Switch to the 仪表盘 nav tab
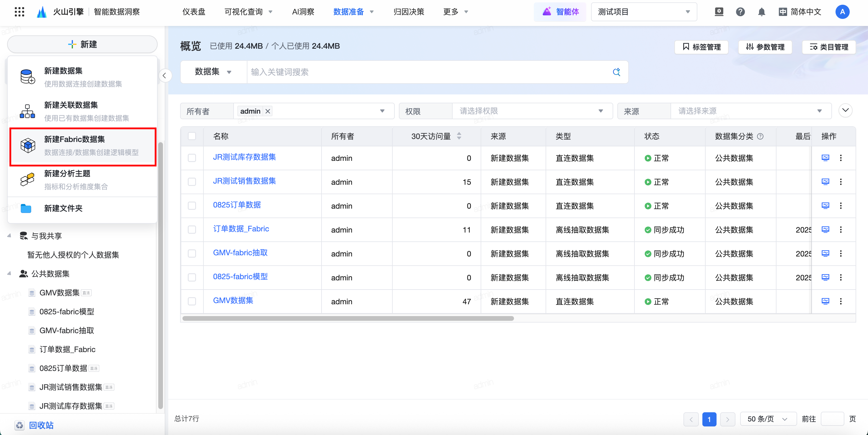This screenshot has height=435, width=868. click(x=194, y=12)
